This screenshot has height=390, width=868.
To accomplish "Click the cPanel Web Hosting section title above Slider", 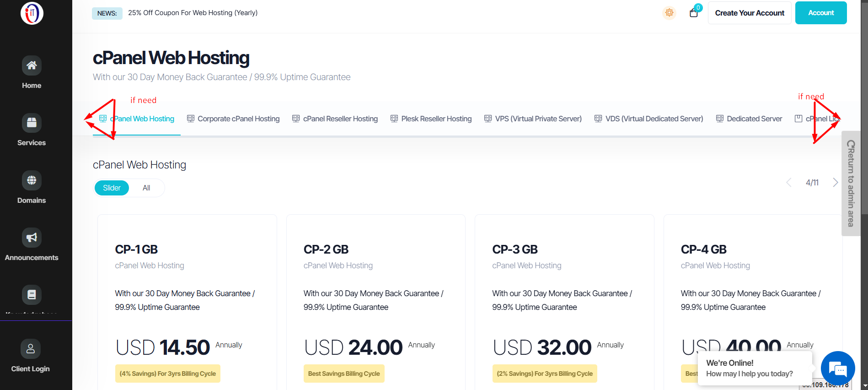I will (x=139, y=165).
